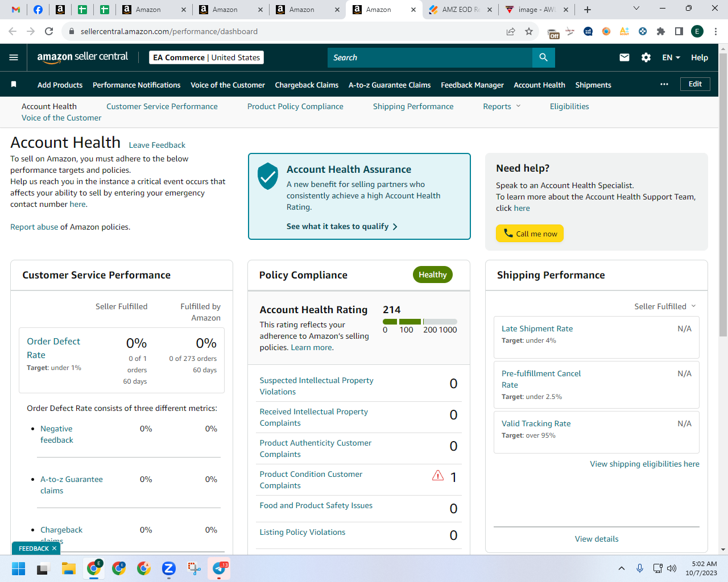Viewport: 728px width, 582px height.
Task: Click the Call me now button
Action: point(530,234)
